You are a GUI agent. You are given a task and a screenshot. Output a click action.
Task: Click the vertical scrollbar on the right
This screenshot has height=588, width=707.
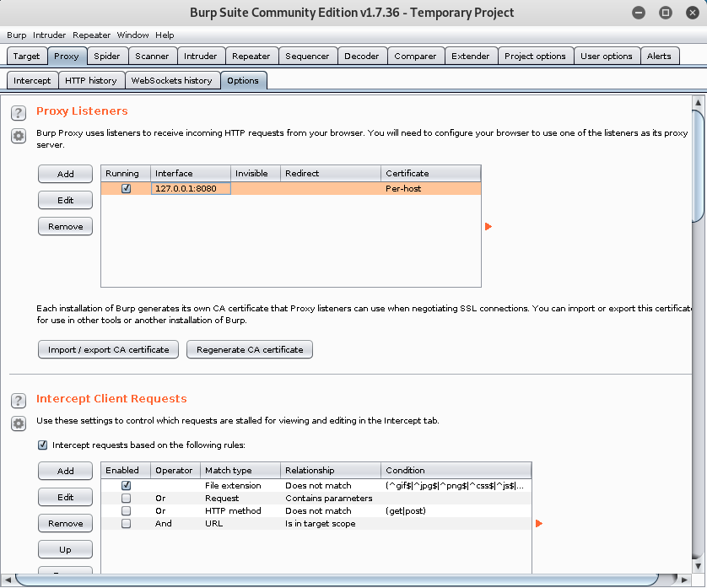pos(698,169)
